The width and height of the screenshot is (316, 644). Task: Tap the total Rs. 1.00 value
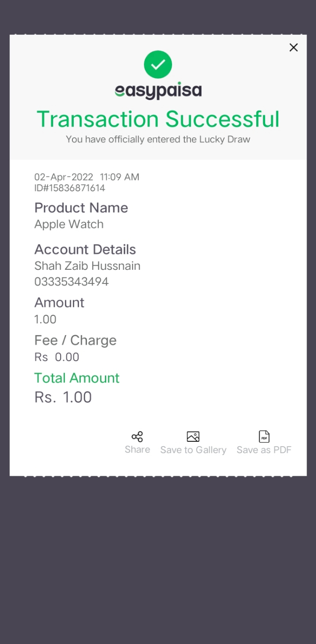point(63,398)
